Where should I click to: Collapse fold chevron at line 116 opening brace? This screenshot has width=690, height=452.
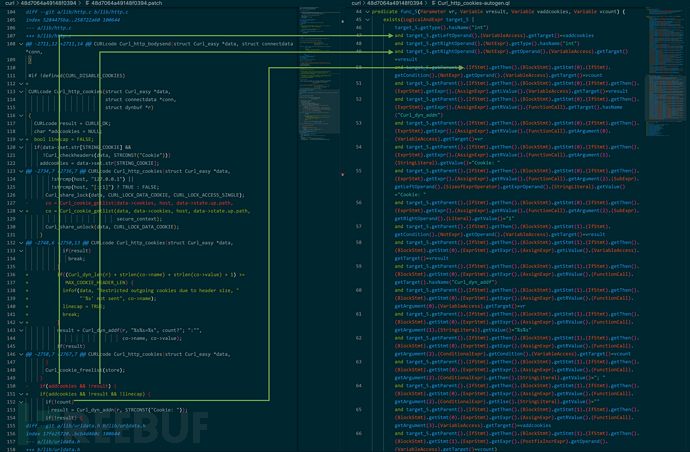coord(21,115)
